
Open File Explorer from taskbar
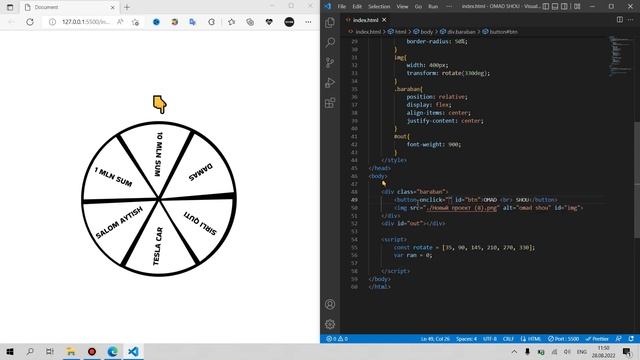[x=71, y=351]
